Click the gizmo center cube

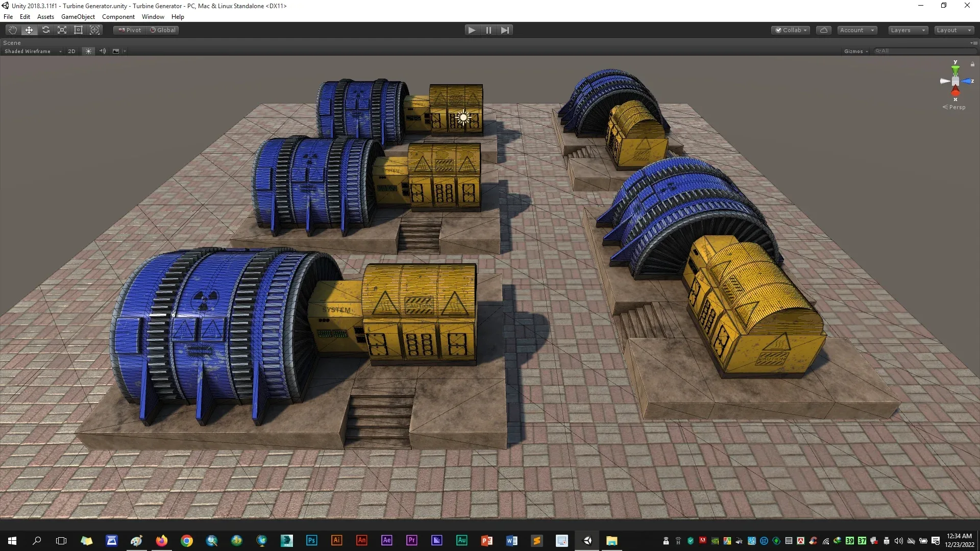point(955,81)
